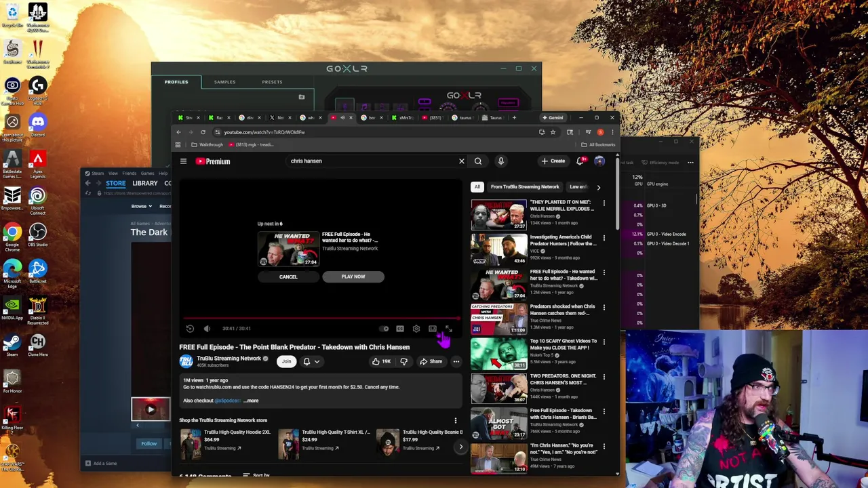This screenshot has height=488, width=868.
Task: Open Gemini button in Chrome title bar
Action: coord(552,118)
